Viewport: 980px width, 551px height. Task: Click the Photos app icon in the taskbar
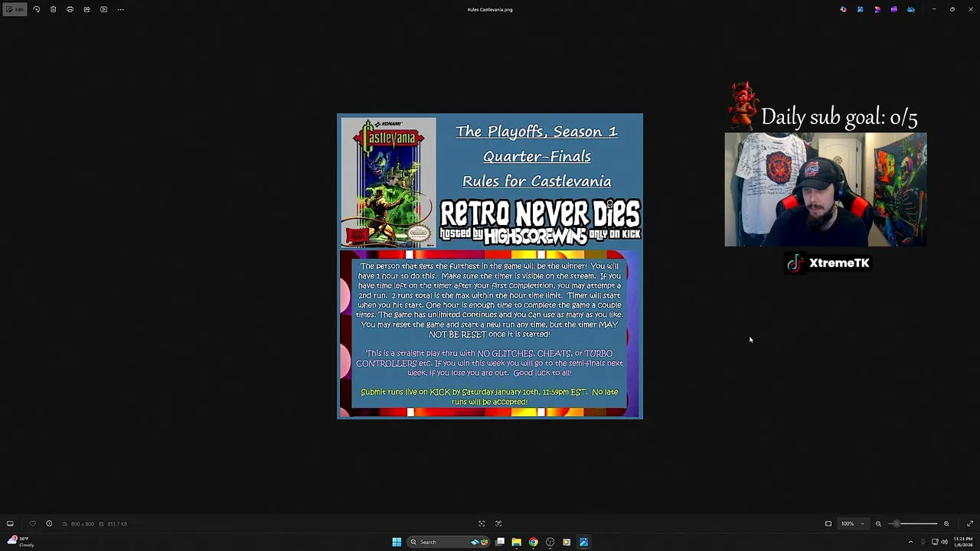(583, 542)
